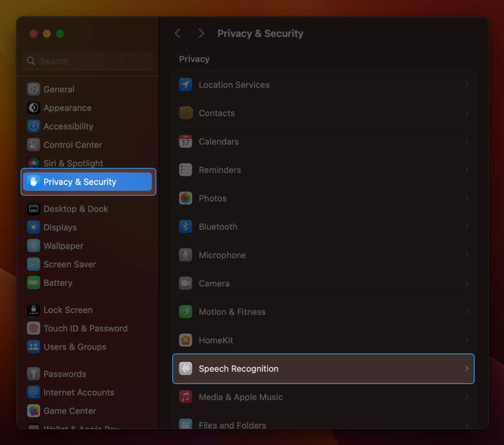504x445 pixels.
Task: Click the Motion & Fitness runner icon
Action: (186, 312)
